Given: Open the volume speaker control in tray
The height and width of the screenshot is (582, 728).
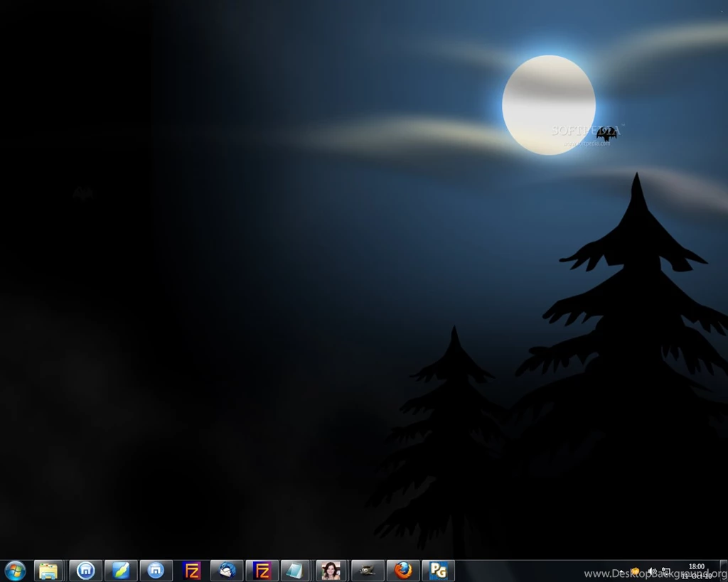Looking at the screenshot, I should point(651,571).
